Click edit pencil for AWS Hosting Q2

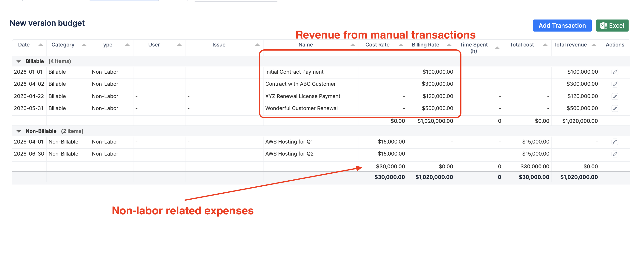(x=615, y=154)
